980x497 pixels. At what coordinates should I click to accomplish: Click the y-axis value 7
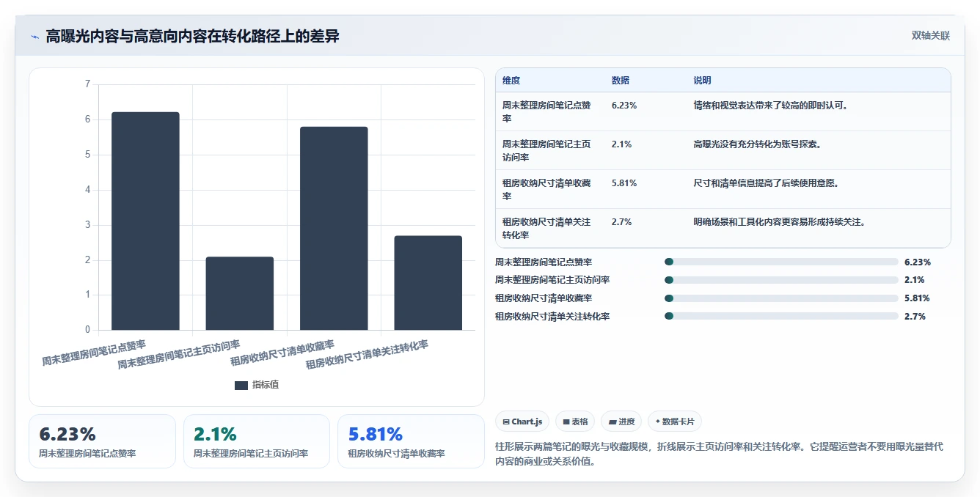tap(87, 84)
